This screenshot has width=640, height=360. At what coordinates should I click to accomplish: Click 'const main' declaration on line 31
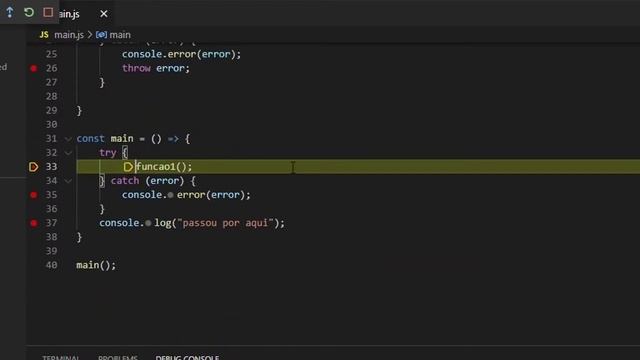[x=105, y=138]
